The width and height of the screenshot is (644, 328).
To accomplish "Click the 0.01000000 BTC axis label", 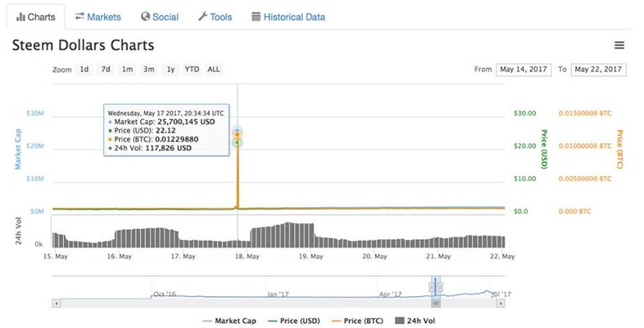I will [x=584, y=146].
